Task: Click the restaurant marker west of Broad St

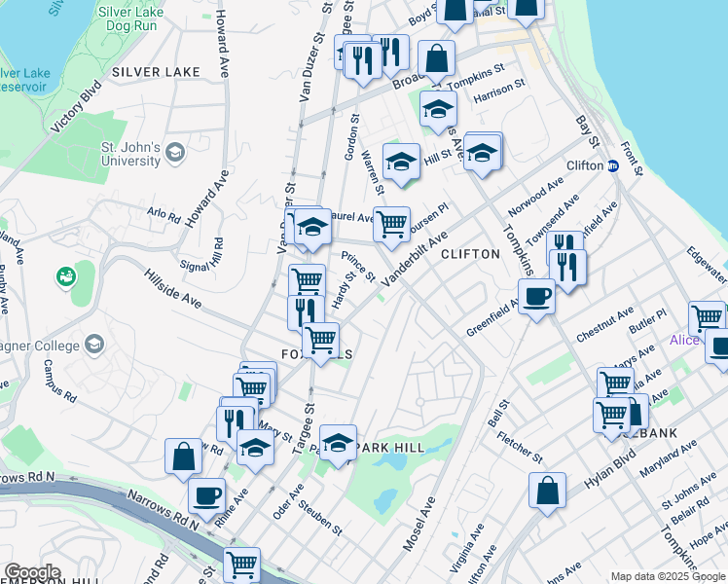Action: pyautogui.click(x=363, y=61)
